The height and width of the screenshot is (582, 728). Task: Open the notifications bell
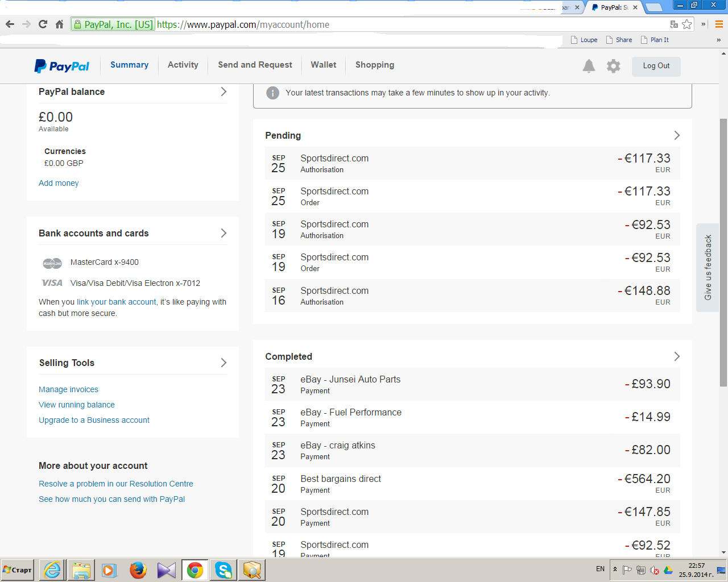(589, 66)
